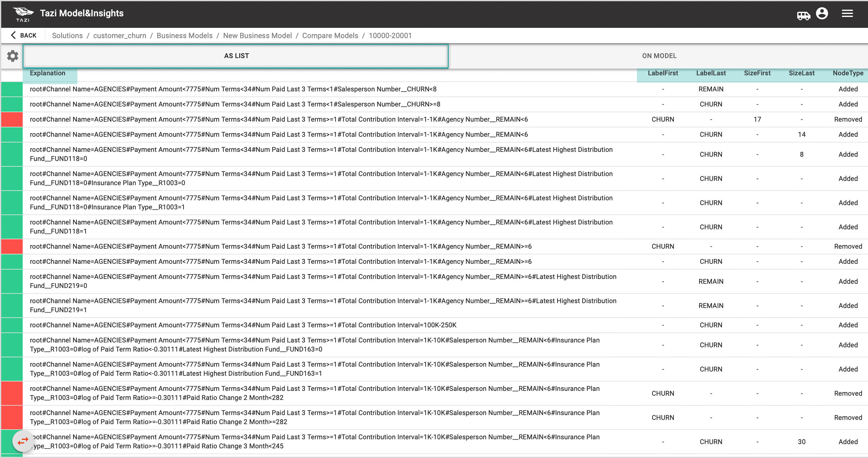Click REMAIN label in CHURN<8 row
The image size is (868, 458).
(x=711, y=89)
